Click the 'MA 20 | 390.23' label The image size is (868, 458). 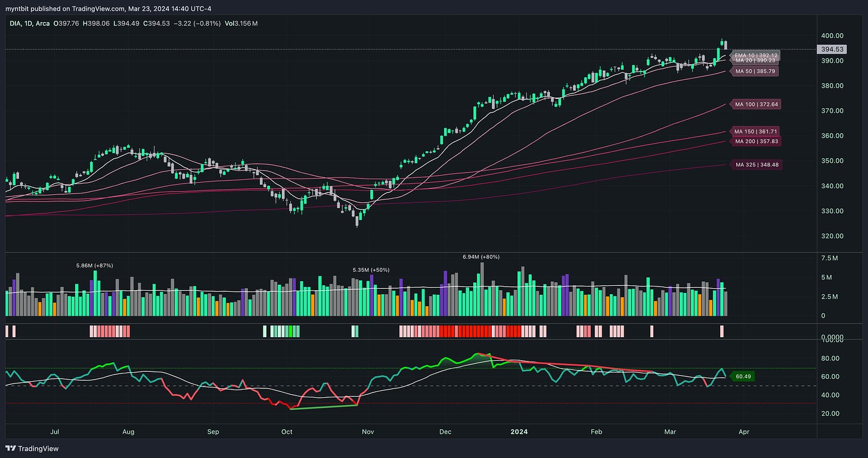point(755,60)
